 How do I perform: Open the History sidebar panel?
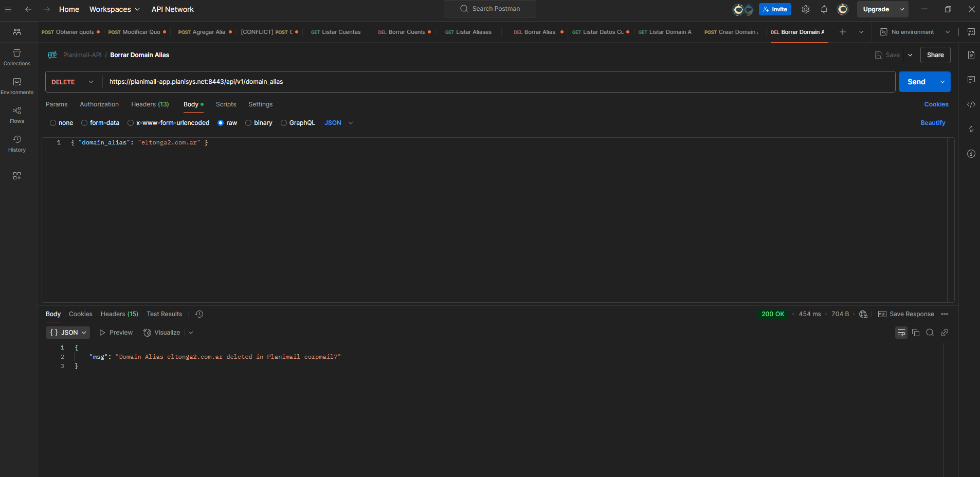click(x=17, y=143)
